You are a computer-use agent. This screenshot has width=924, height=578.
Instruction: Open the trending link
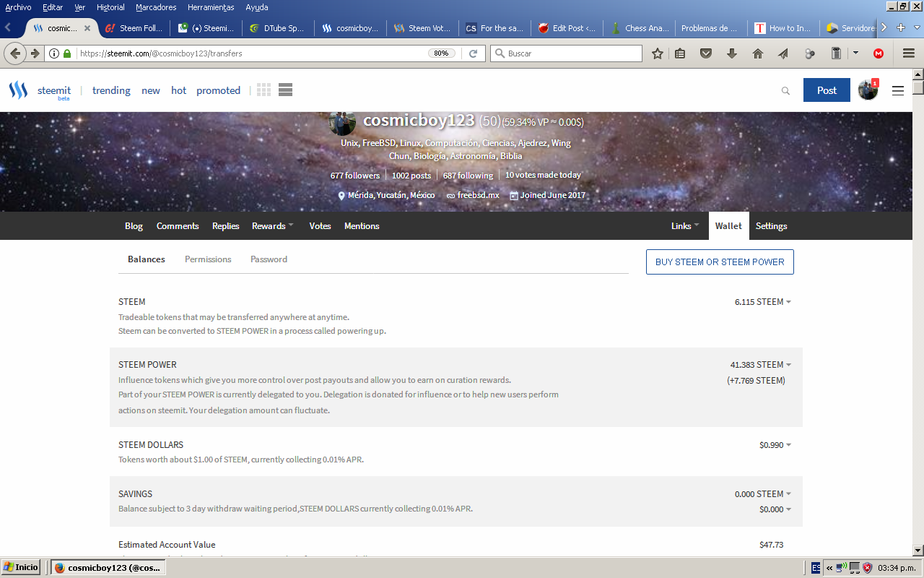pyautogui.click(x=111, y=90)
